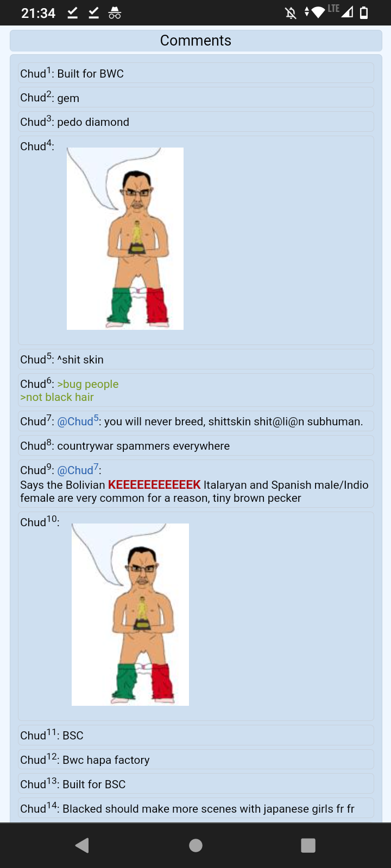Open the @Chud5 mention link in comment 7
391x868 pixels.
tap(78, 421)
